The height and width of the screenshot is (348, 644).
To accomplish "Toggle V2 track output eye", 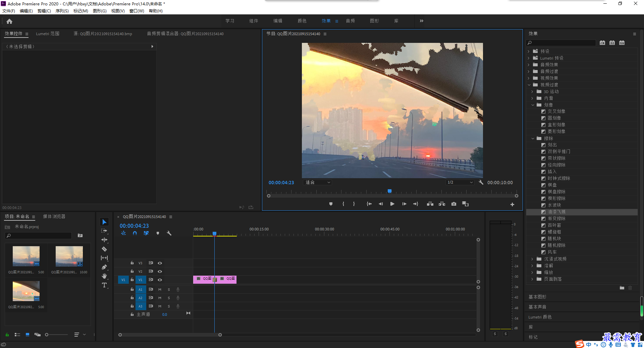I will click(160, 271).
